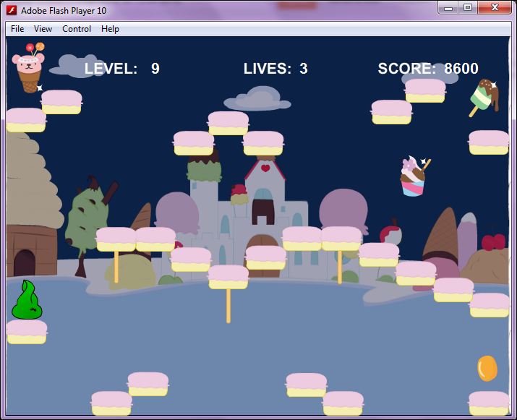Minimize the Flash Player window

click(x=448, y=8)
